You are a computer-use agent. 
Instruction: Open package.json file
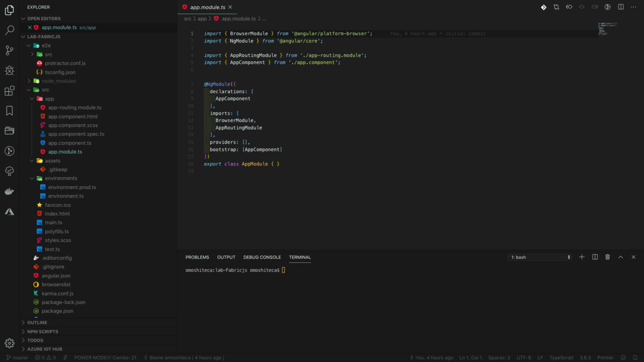pos(57,311)
